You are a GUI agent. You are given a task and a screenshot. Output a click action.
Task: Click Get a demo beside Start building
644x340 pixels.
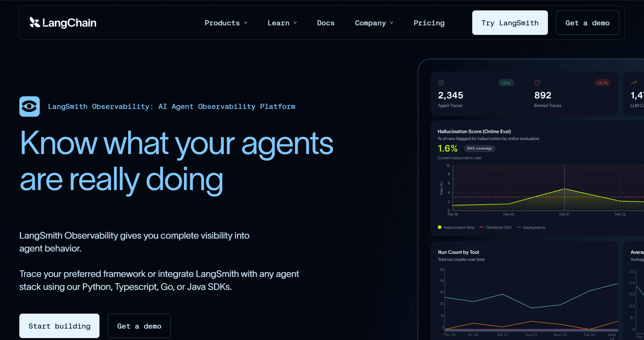(139, 326)
